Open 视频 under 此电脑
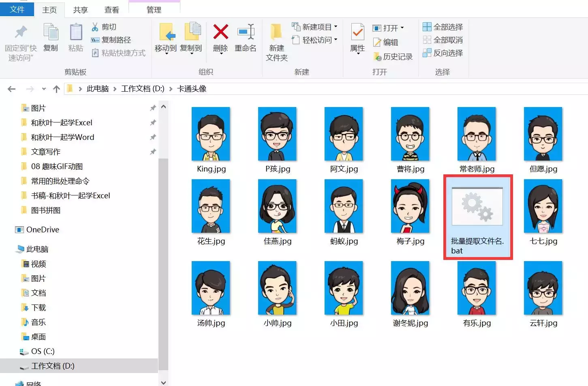The height and width of the screenshot is (386, 588). point(34,264)
